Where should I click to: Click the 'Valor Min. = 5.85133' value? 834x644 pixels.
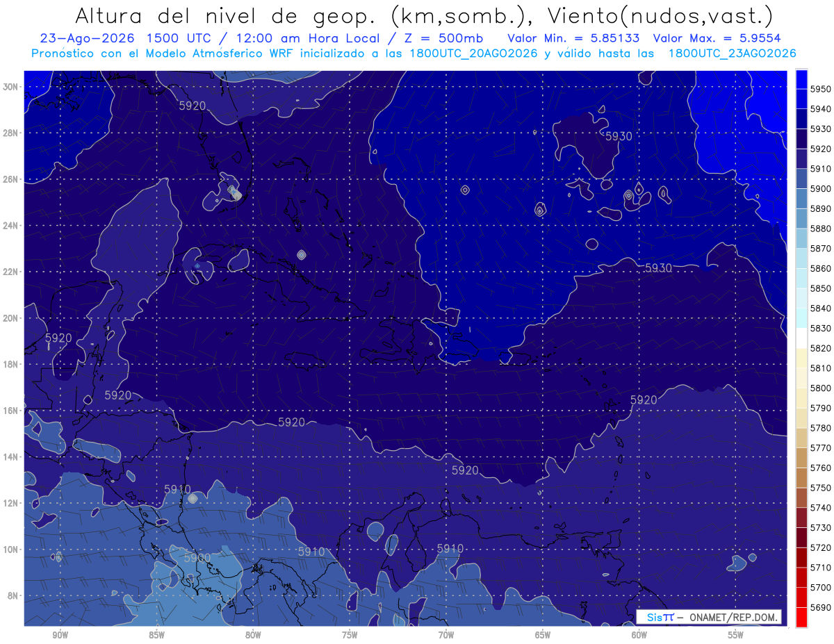574,39
